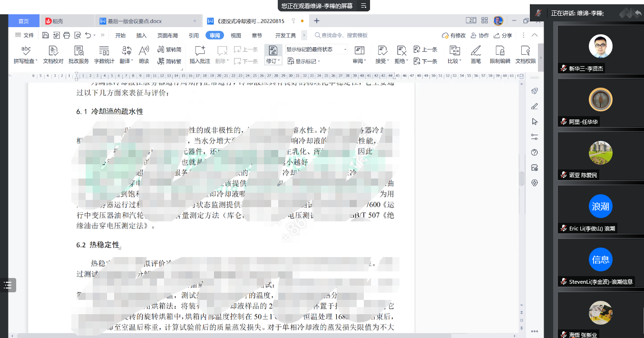Open the app grid icon in title bar
This screenshot has height=338, width=644.
485,20
